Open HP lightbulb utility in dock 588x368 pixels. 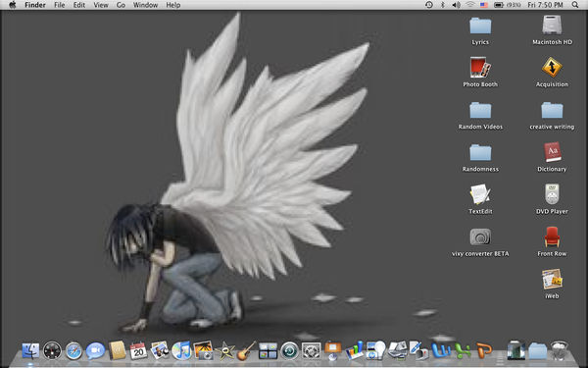[x=376, y=350]
